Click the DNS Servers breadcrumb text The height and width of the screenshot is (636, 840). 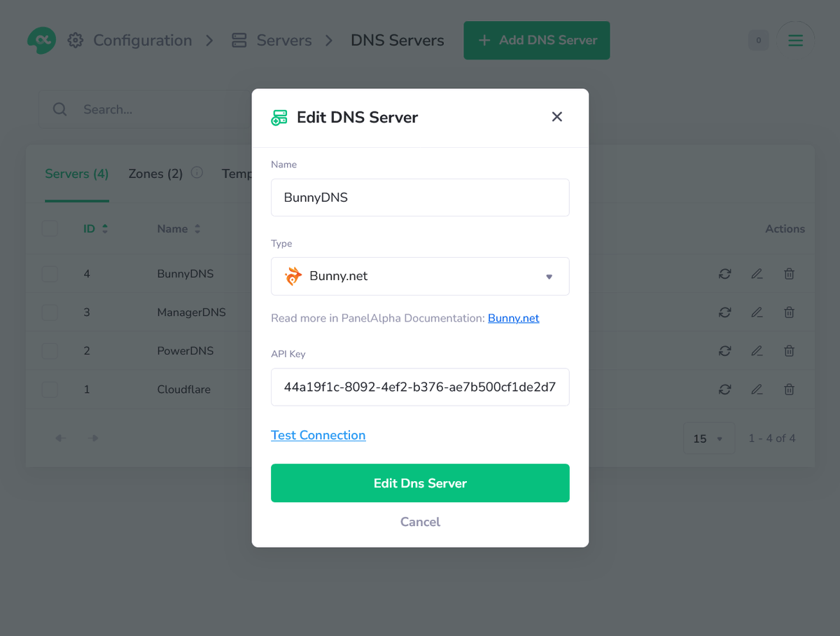398,41
